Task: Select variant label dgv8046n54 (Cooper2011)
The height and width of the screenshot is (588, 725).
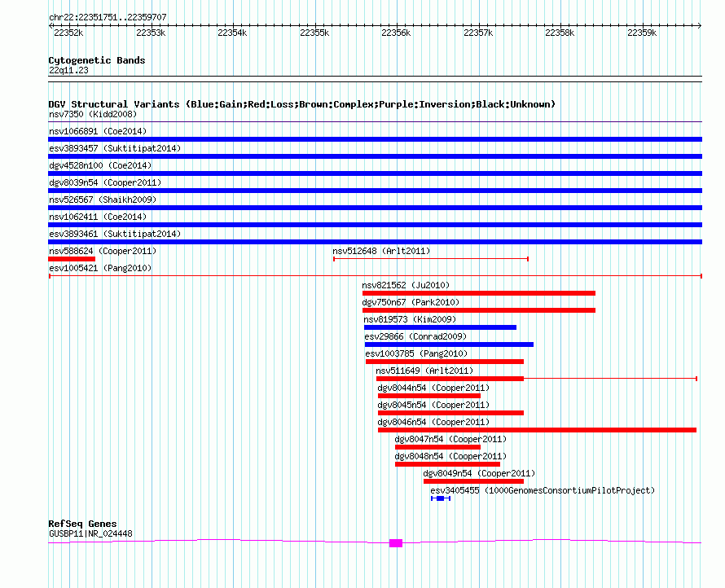Action: [x=433, y=422]
